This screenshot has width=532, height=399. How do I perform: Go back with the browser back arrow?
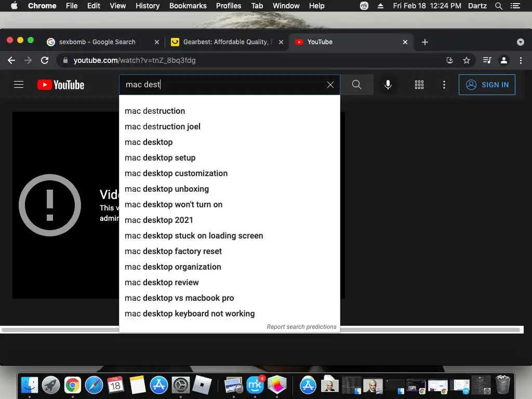[11, 60]
